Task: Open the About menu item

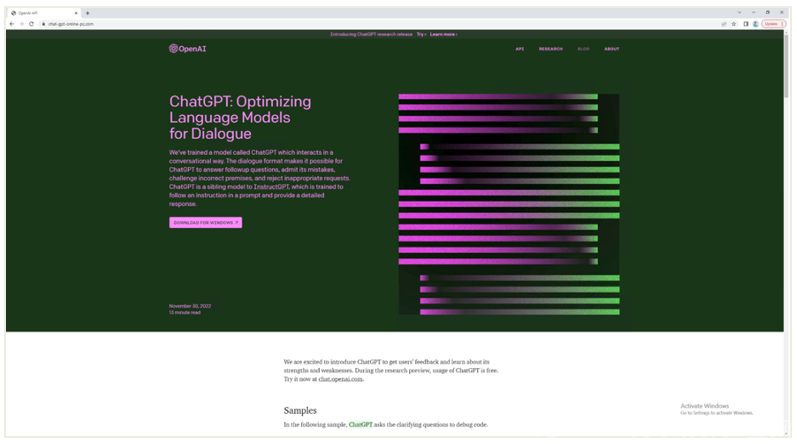Action: click(611, 49)
